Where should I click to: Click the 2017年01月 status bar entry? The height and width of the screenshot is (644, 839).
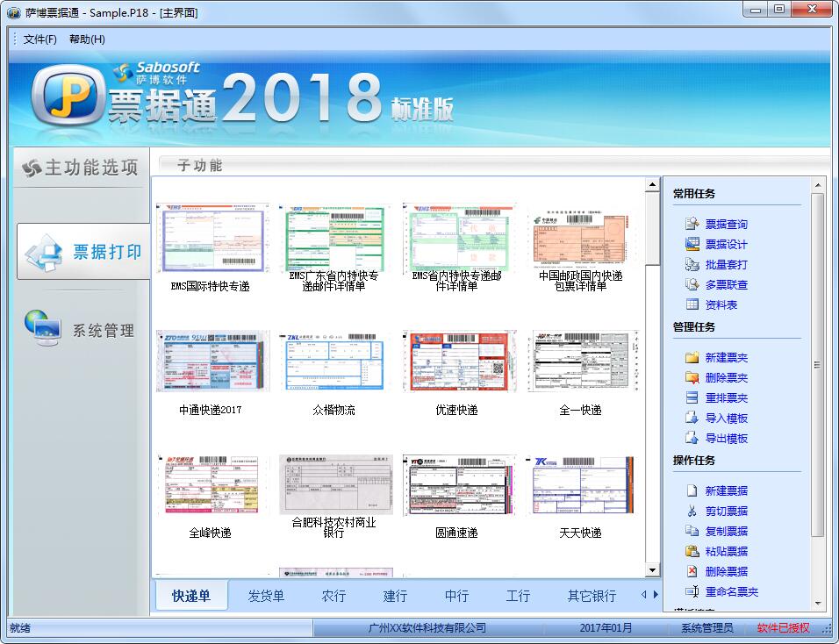606,627
